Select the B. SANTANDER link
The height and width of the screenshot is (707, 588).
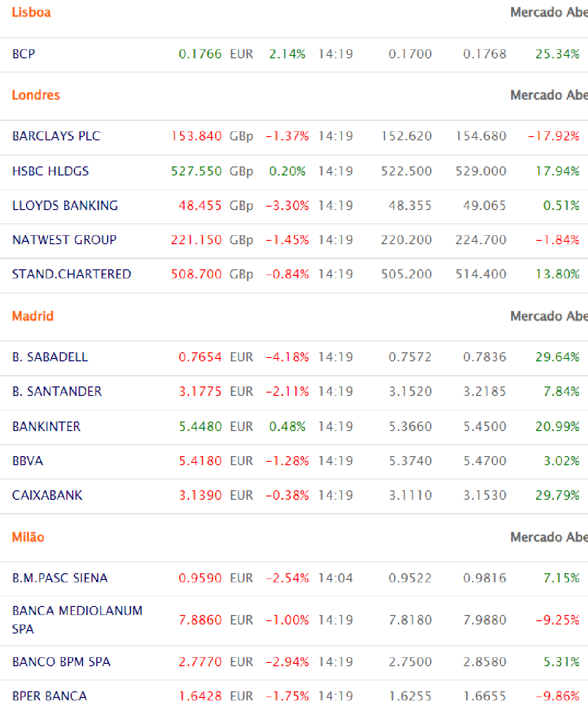click(x=57, y=392)
